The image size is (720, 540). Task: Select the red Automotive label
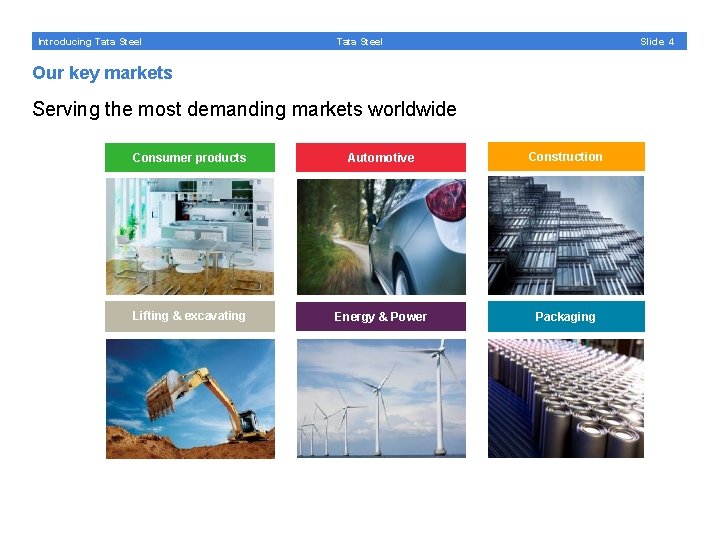click(381, 158)
